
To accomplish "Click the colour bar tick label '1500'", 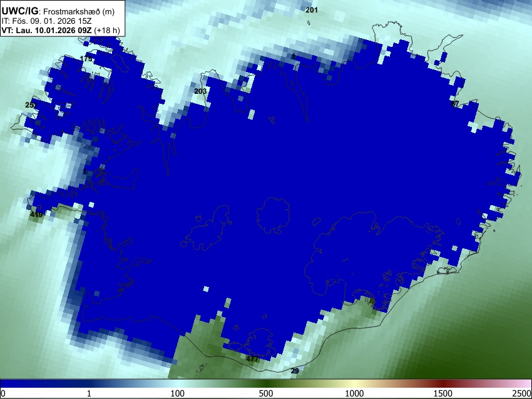I will [x=443, y=393].
